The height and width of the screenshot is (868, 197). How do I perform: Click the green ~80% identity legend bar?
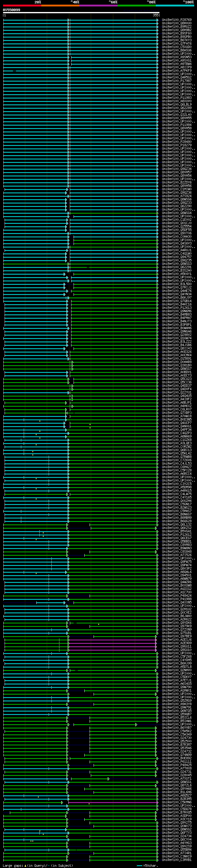(137, 6)
